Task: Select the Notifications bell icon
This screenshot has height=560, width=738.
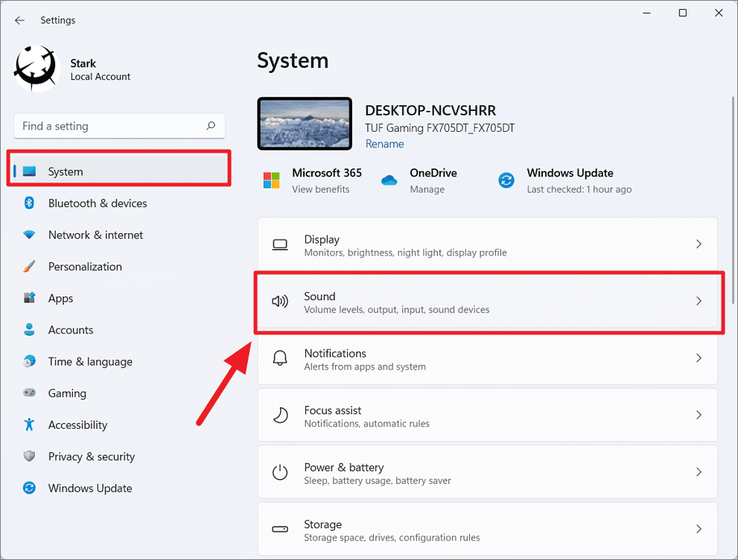Action: [x=279, y=358]
